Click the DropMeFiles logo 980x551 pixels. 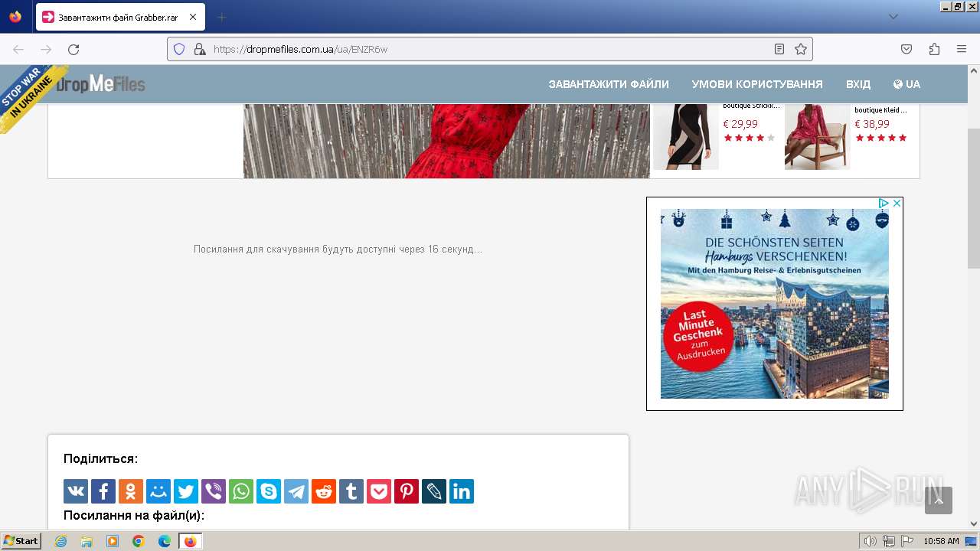point(100,83)
